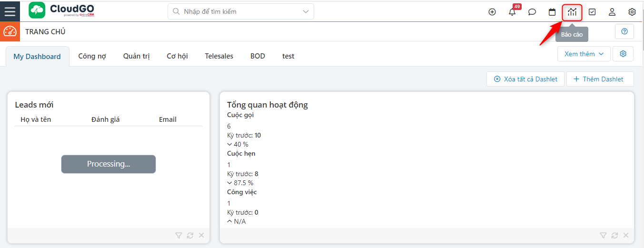The width and height of the screenshot is (644, 248).
Task: Switch to the Công nợ tab
Action: click(92, 56)
